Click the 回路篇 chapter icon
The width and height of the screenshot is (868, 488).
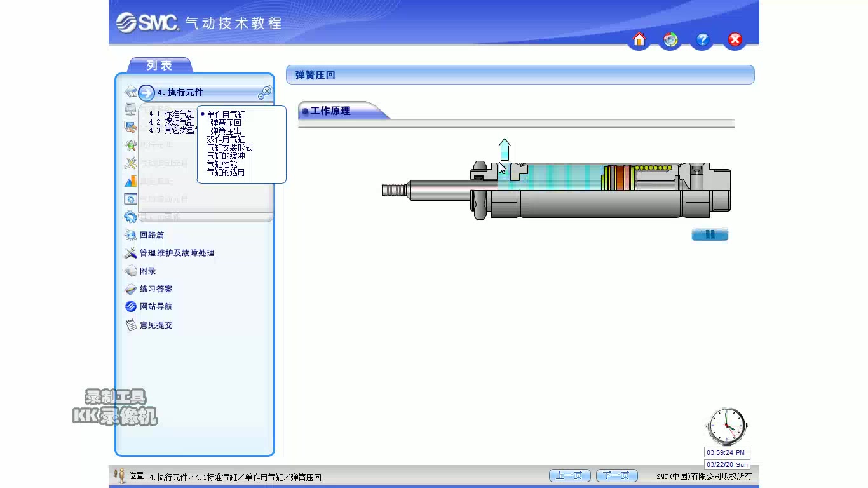pos(130,235)
